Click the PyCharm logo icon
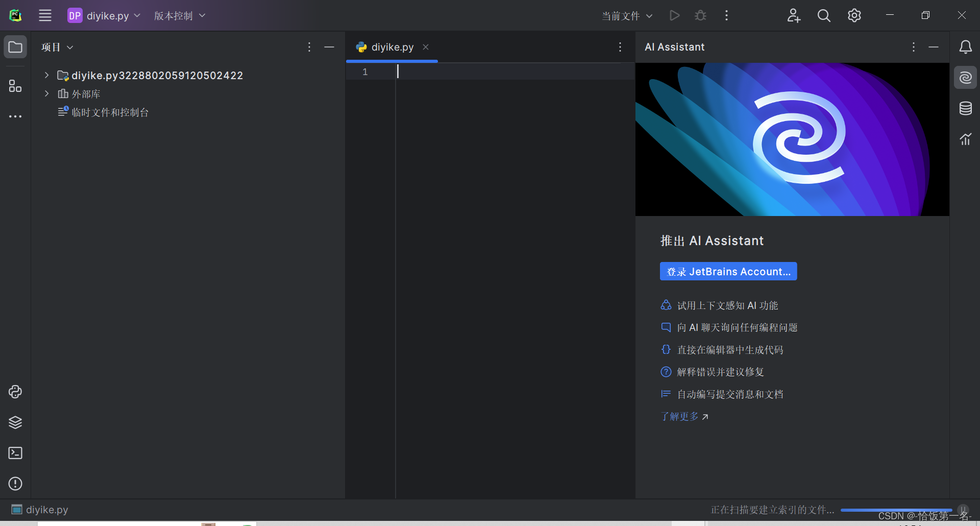Image resolution: width=980 pixels, height=526 pixels. [x=15, y=15]
